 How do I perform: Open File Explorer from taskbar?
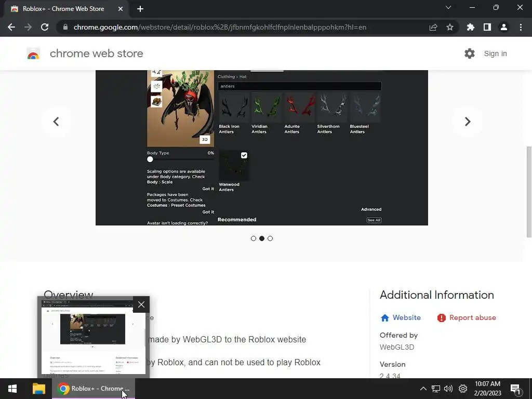tap(38, 389)
